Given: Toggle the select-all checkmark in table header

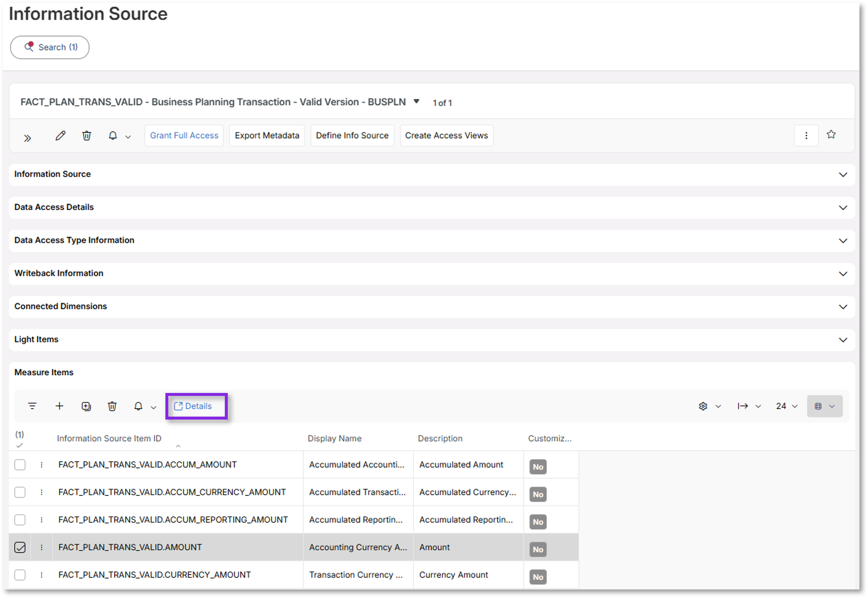Looking at the screenshot, I should pyautogui.click(x=20, y=445).
